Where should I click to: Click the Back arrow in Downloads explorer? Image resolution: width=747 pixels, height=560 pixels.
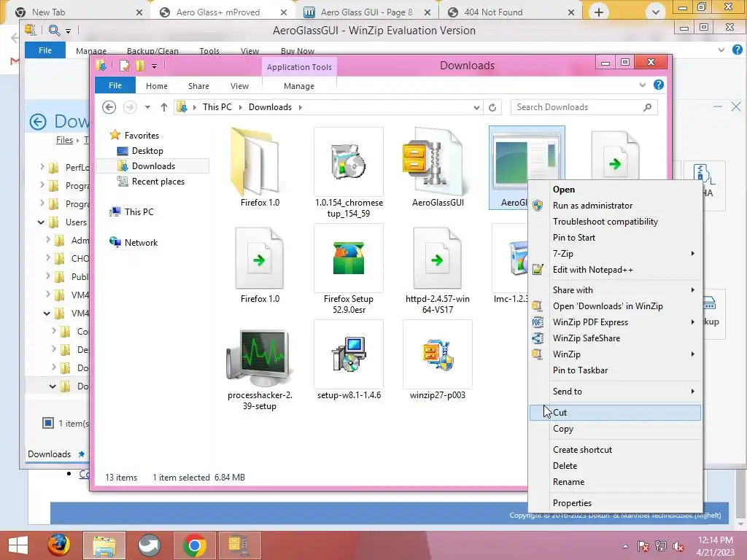point(109,107)
